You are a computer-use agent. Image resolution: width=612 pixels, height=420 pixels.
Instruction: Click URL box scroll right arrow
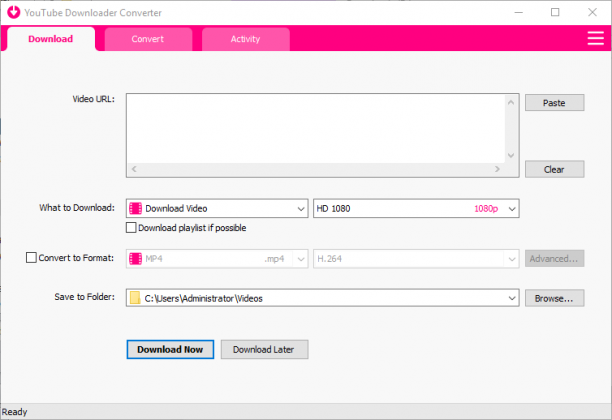497,169
